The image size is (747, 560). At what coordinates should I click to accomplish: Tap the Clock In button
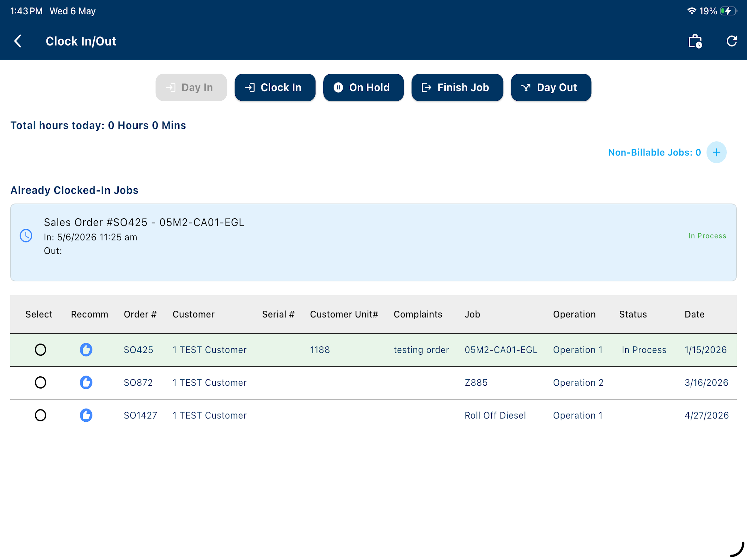(275, 87)
